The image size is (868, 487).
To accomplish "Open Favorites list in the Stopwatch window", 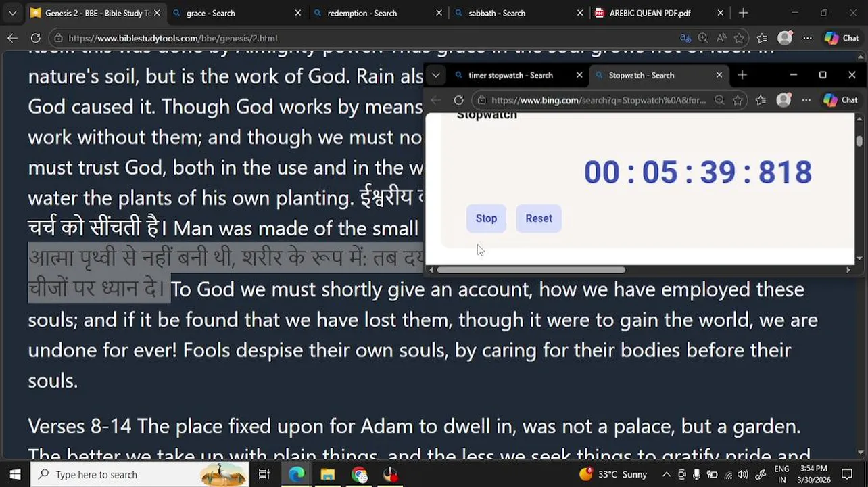I will click(761, 100).
